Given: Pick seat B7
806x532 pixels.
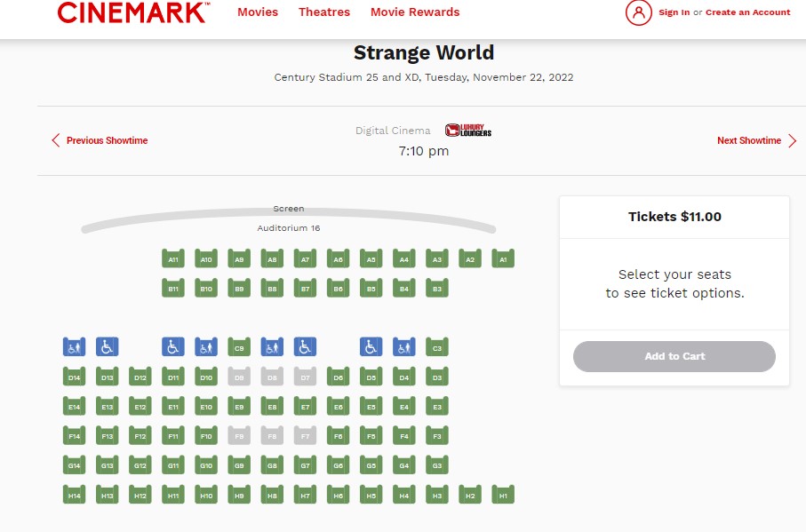Looking at the screenshot, I should (x=305, y=288).
